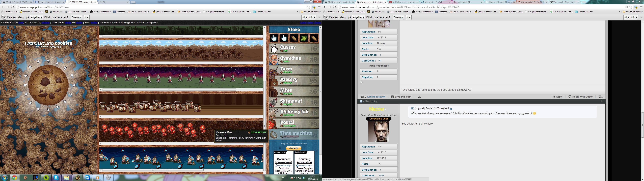Open Skype from the taskbar
The image size is (644, 181).
pos(56,178)
